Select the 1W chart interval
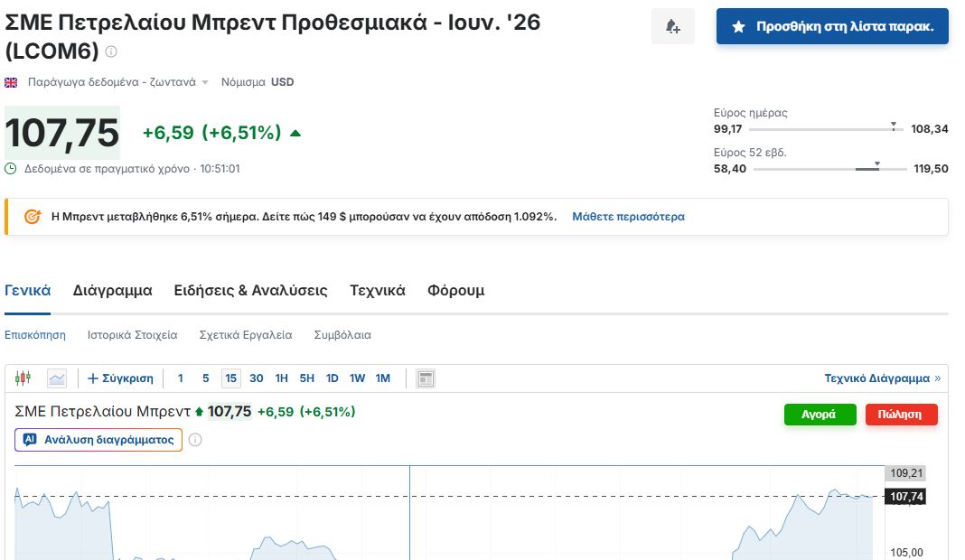Viewport: 965px width, 560px height. (358, 378)
